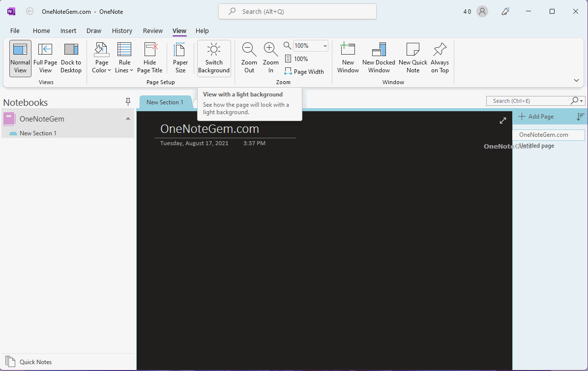Click the Search (Ctrl+E) field
This screenshot has height=371, width=588.
[x=529, y=101]
